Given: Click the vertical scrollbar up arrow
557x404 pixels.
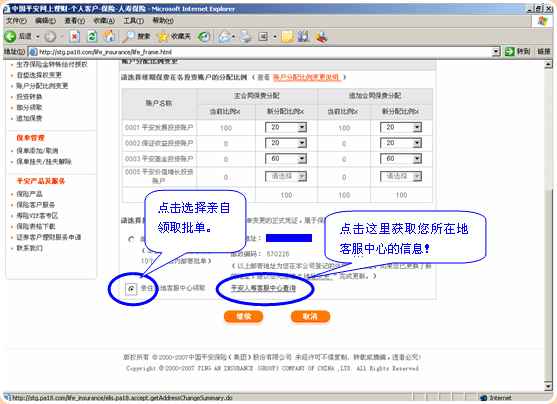Looking at the screenshot, I should click(548, 64).
